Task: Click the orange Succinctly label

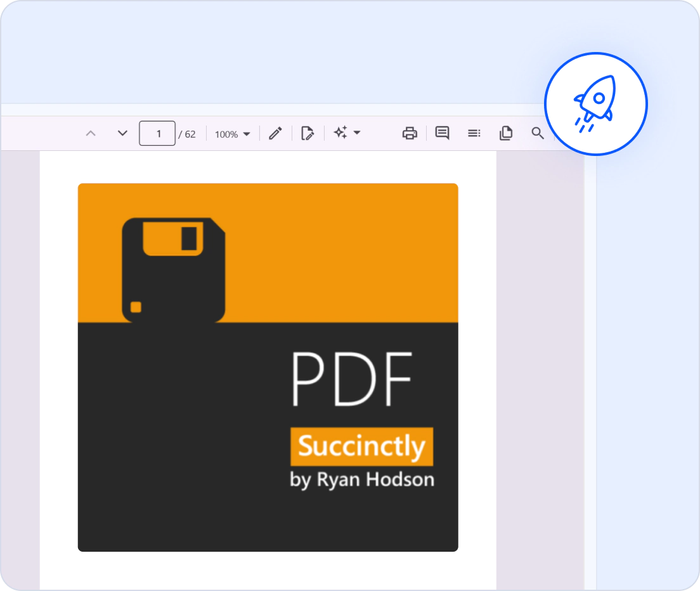Action: click(x=361, y=446)
